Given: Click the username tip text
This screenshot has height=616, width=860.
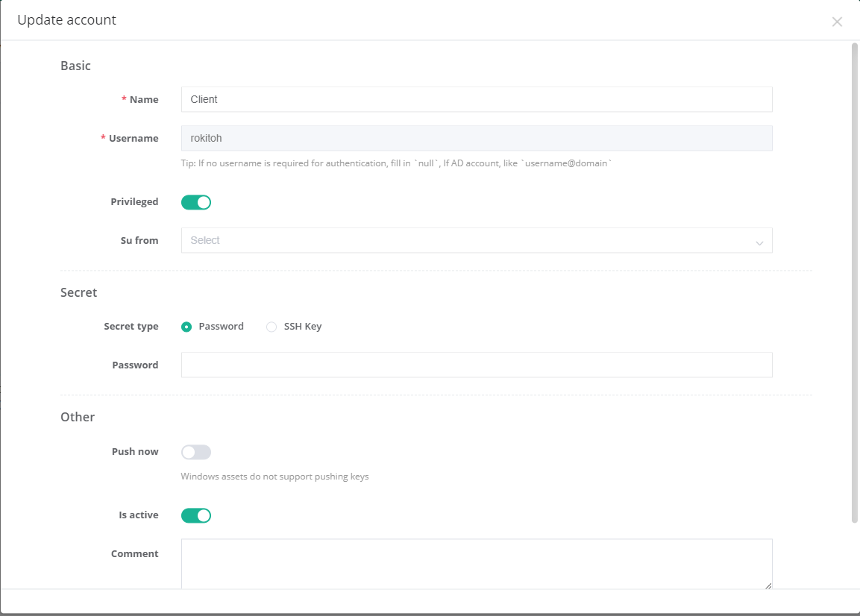Looking at the screenshot, I should pos(396,163).
